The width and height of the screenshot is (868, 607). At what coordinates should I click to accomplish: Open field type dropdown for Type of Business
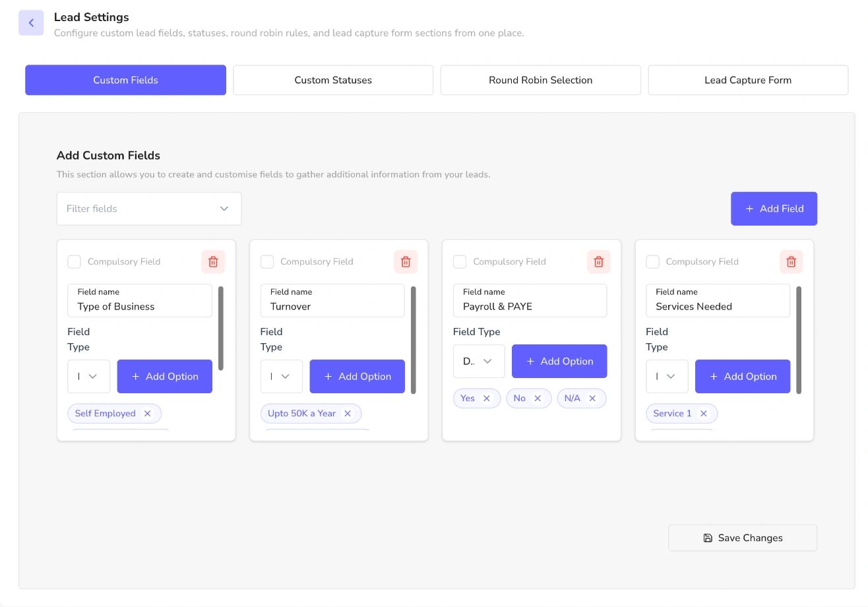click(89, 377)
